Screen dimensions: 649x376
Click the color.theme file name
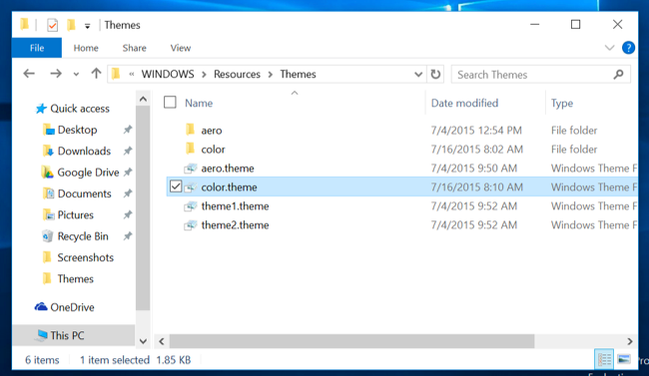229,187
